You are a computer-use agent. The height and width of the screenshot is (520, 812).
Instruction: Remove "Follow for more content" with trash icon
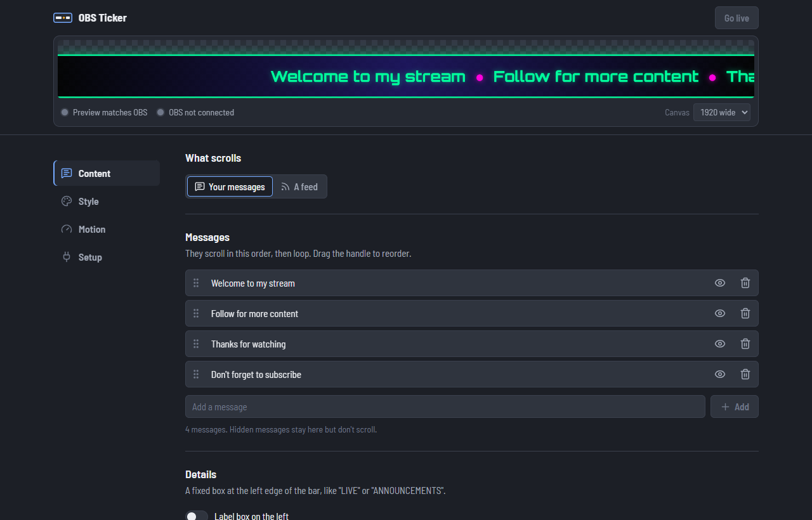tap(745, 313)
